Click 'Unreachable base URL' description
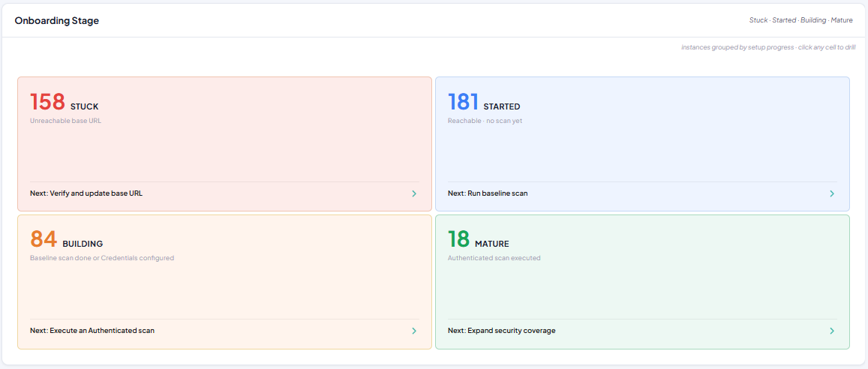The height and width of the screenshot is (369, 868). pos(66,121)
